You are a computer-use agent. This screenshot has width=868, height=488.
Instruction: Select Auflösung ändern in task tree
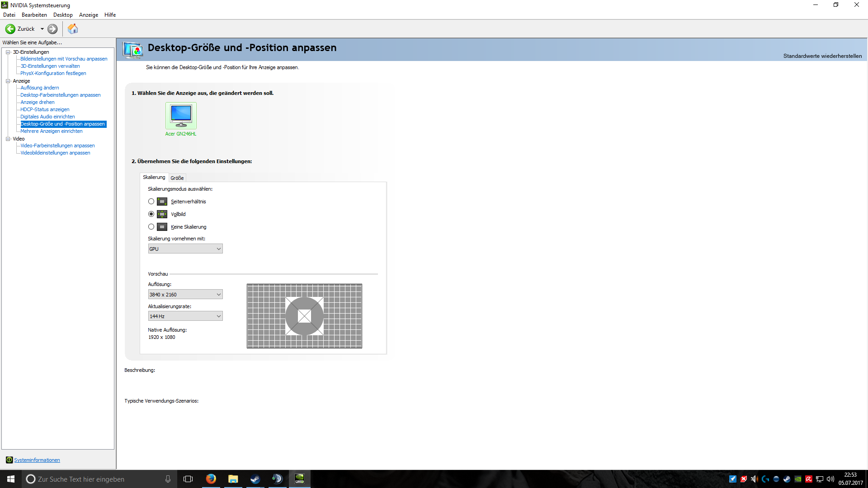[40, 88]
